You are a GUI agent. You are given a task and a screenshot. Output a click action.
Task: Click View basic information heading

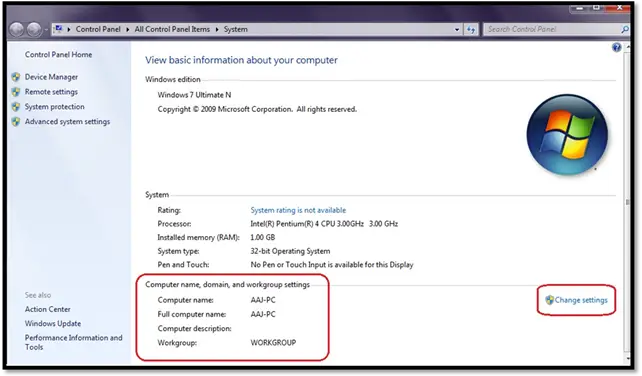click(x=241, y=60)
